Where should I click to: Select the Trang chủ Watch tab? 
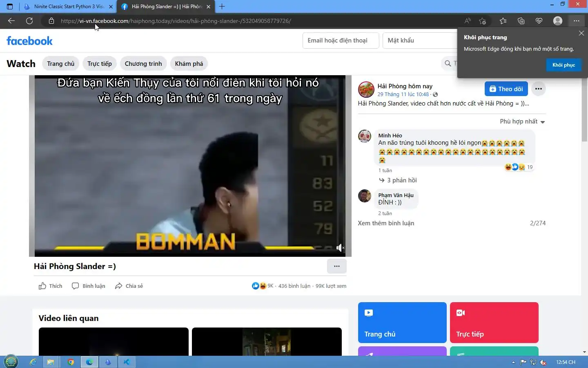(x=61, y=64)
